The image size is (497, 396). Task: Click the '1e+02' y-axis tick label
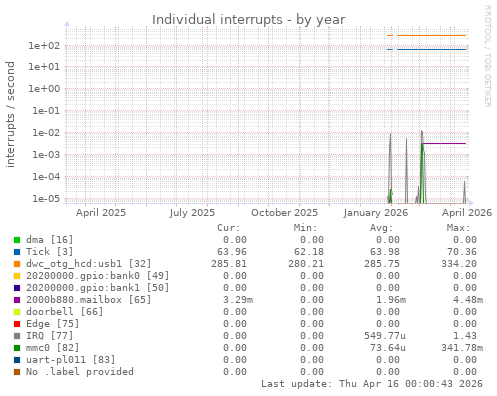pyautogui.click(x=44, y=46)
